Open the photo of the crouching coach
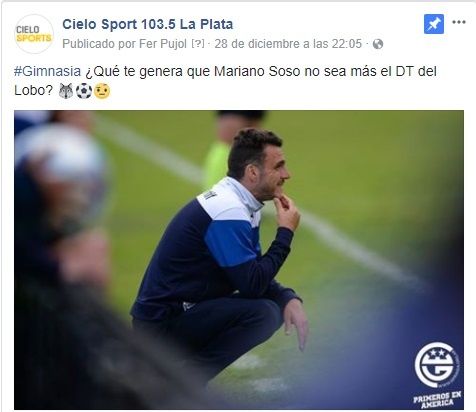Screen dimensions: 476x412 pos(239,260)
